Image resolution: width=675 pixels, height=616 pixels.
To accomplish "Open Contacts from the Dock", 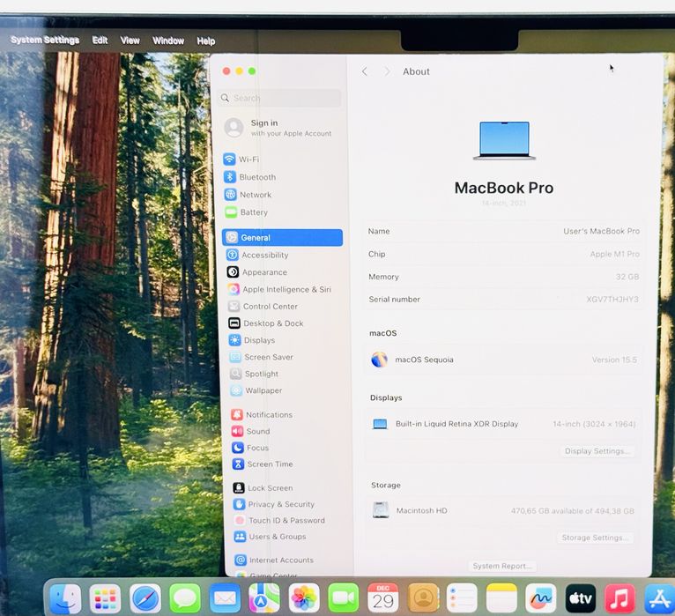I will click(x=423, y=598).
